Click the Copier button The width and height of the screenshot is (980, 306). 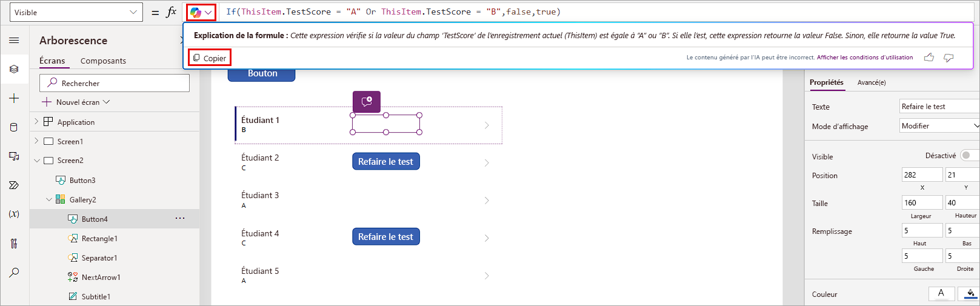[x=210, y=58]
